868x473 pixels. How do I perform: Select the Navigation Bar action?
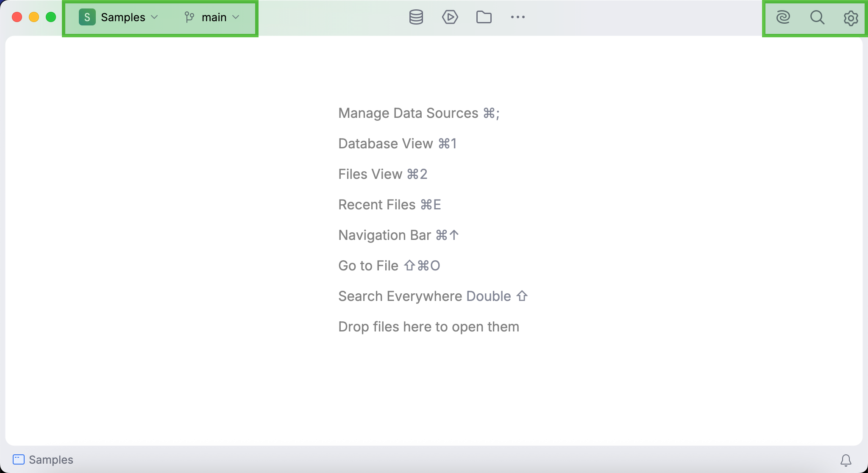click(398, 235)
